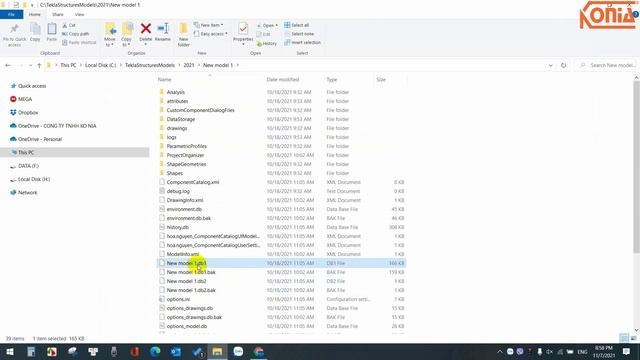Open Easy access dropdown
Image resolution: width=640 pixels, height=360 pixels.
point(211,34)
